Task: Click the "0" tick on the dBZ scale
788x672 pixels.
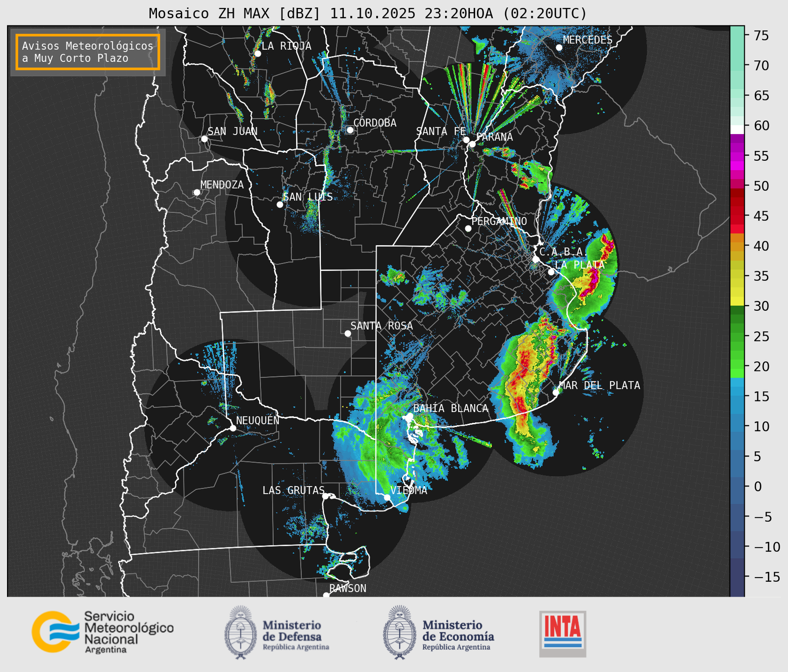Action: click(x=757, y=486)
